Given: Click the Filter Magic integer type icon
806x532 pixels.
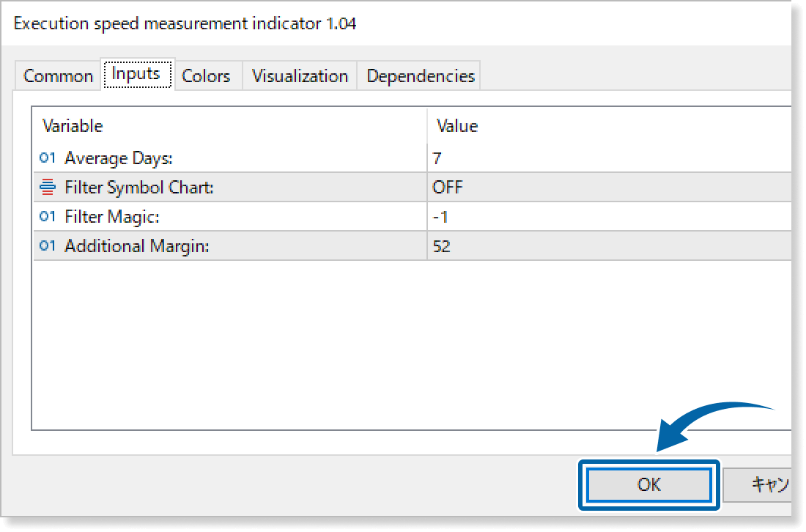Looking at the screenshot, I should coord(48,216).
